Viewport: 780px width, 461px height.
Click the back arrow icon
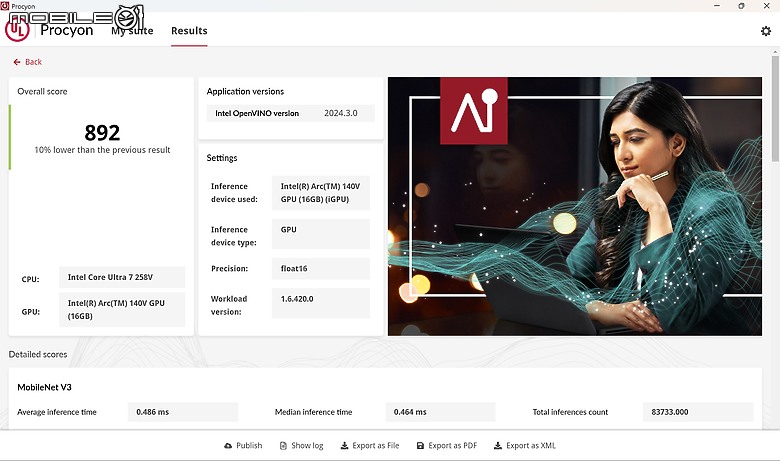[17, 62]
